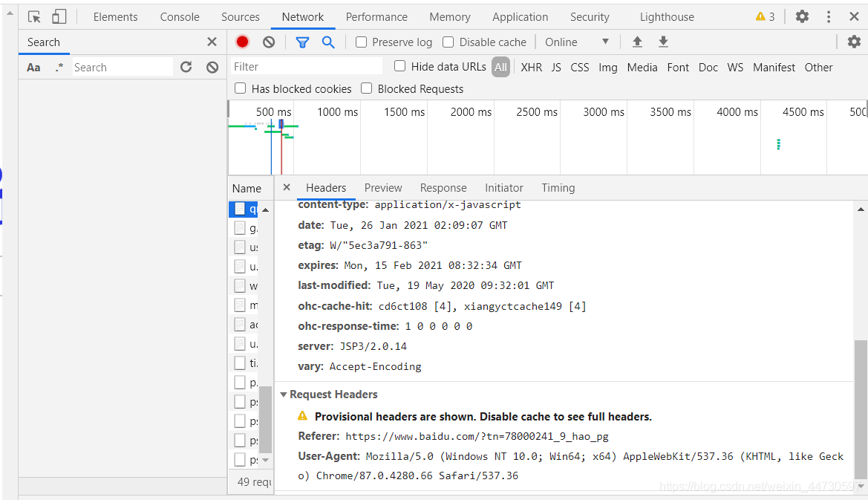This screenshot has width=868, height=500.
Task: Check Hide data URLs checkbox
Action: [399, 66]
